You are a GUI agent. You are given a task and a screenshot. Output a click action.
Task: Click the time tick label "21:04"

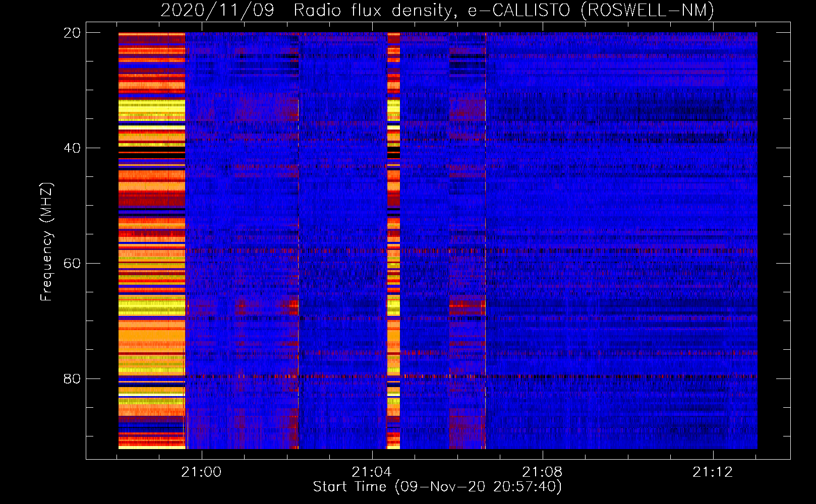(372, 472)
